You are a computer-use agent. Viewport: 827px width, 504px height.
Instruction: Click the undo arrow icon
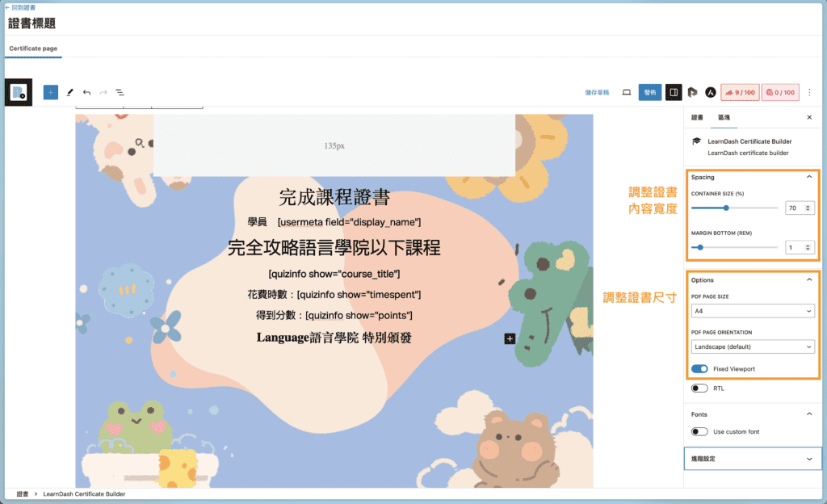pyautogui.click(x=87, y=92)
